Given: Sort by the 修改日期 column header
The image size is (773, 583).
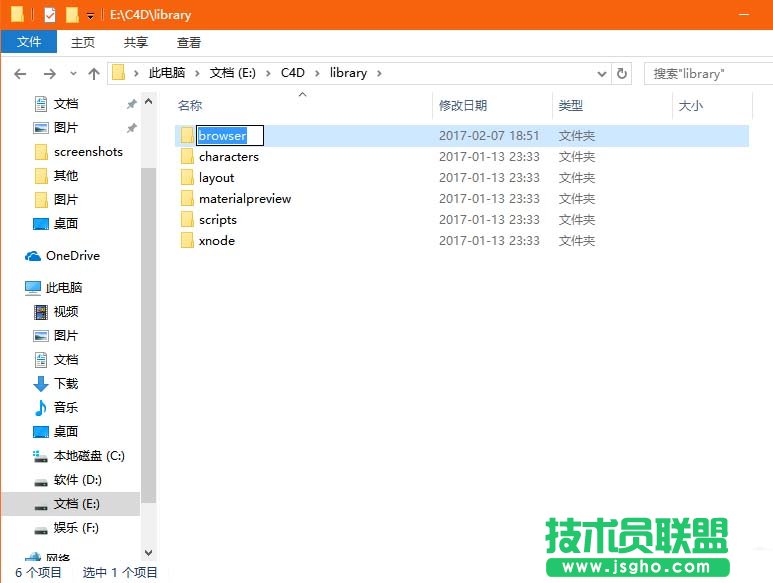Looking at the screenshot, I should pos(462,105).
